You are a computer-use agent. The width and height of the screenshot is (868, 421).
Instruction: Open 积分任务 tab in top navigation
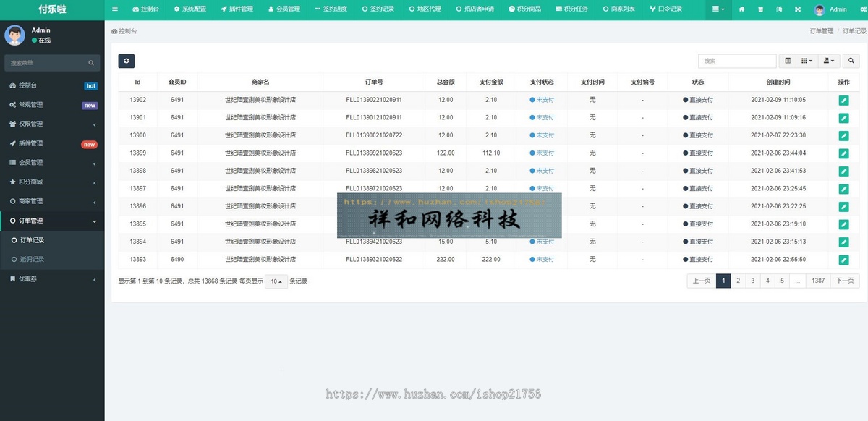[x=571, y=9]
